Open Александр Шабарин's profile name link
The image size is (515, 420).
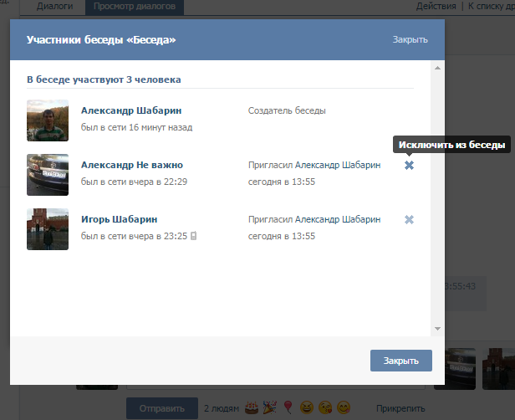point(131,110)
